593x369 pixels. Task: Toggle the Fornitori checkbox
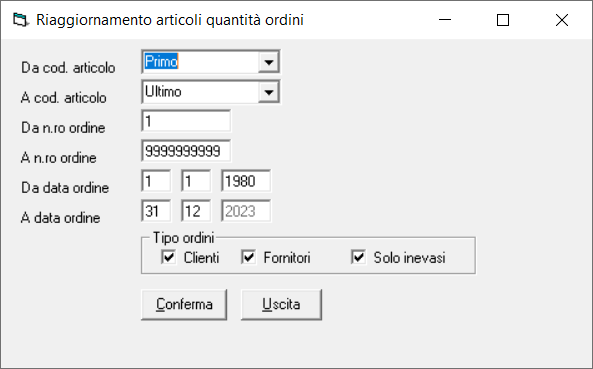(x=248, y=257)
